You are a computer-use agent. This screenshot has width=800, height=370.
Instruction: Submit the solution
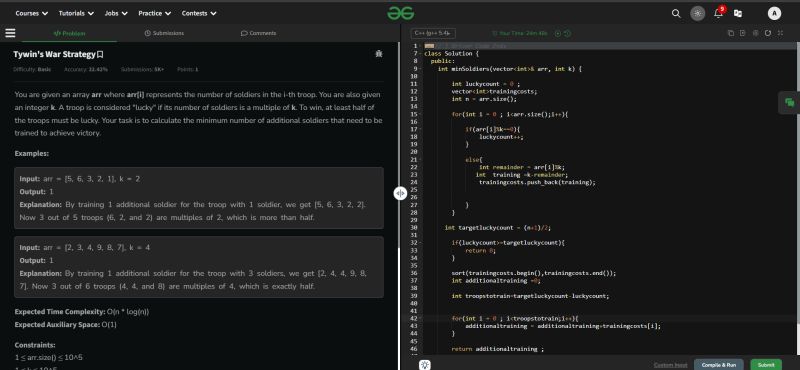click(x=766, y=365)
